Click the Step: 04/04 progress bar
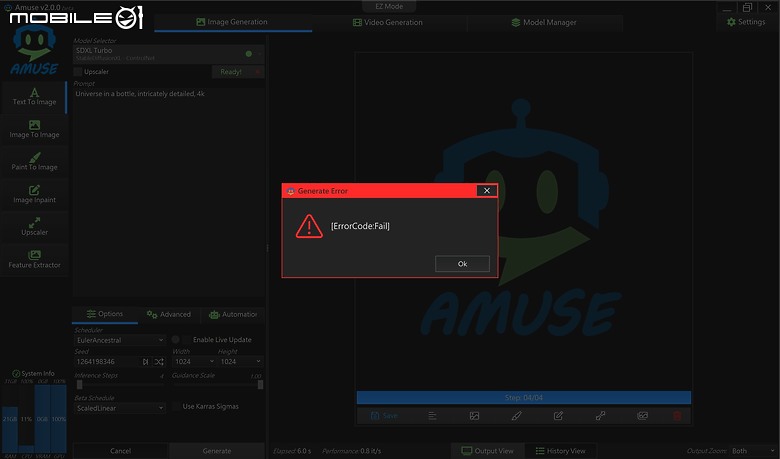 [x=524, y=397]
